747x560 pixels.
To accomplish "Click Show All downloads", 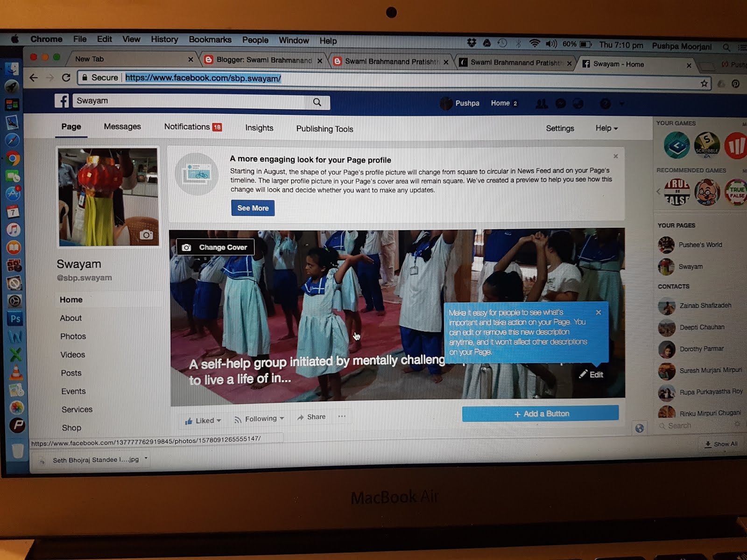I will 721,444.
